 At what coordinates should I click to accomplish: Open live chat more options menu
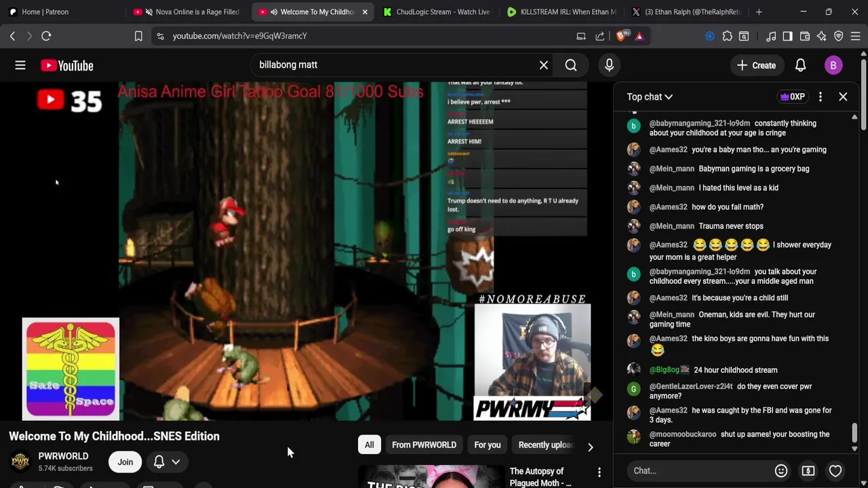821,97
